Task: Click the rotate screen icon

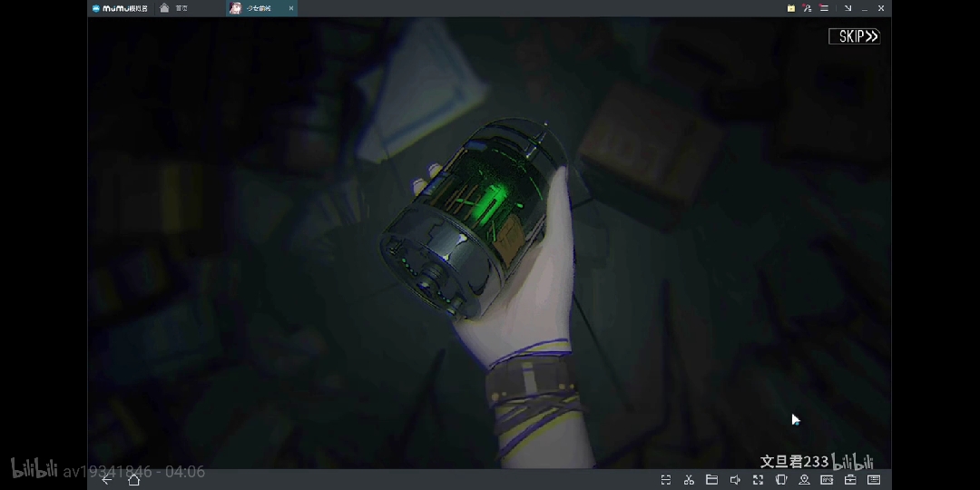Action: [781, 479]
